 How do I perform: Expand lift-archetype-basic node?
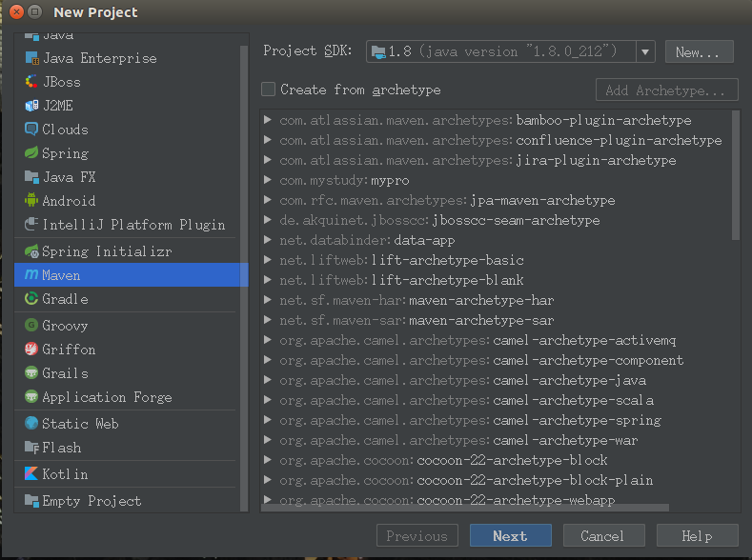click(268, 260)
